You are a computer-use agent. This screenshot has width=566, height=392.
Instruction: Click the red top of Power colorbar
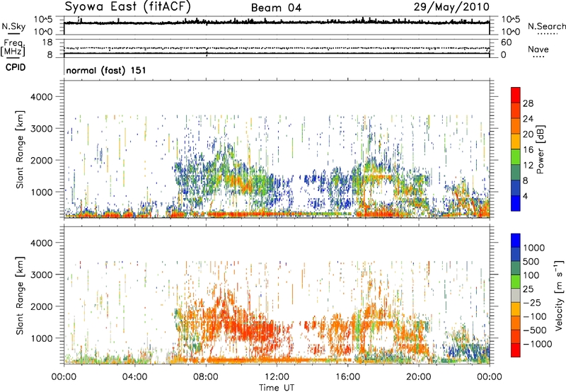coord(516,95)
